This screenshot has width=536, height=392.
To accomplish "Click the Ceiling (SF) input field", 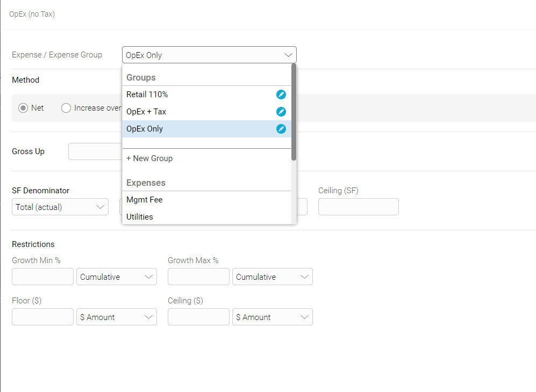I will 359,207.
